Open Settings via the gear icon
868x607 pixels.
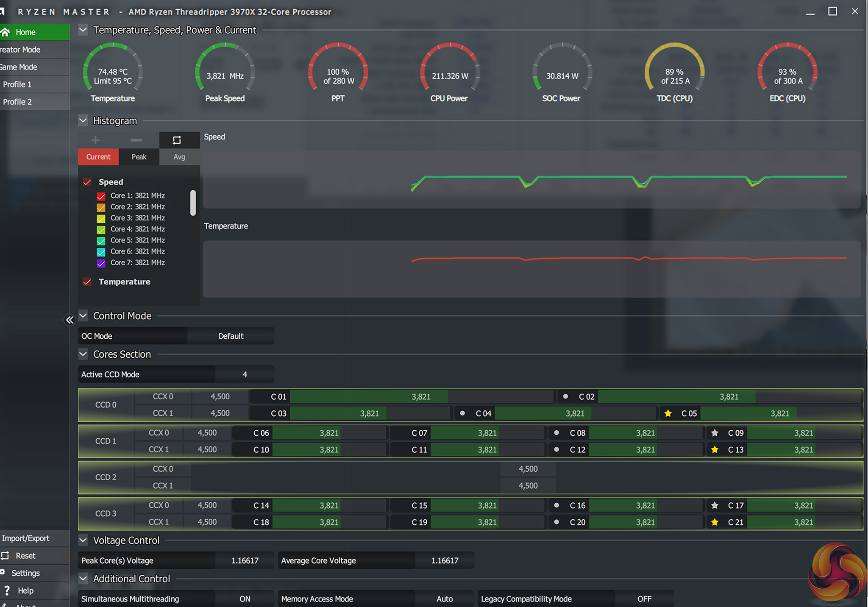pyautogui.click(x=3, y=573)
